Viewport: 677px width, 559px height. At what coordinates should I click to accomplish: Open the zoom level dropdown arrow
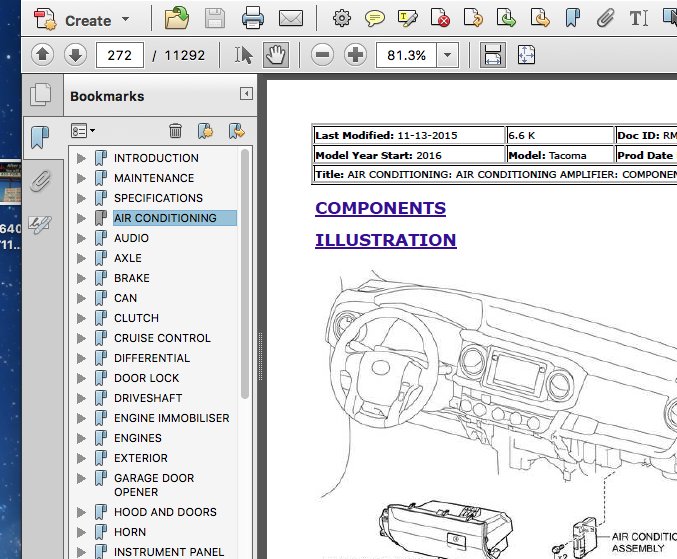[447, 55]
